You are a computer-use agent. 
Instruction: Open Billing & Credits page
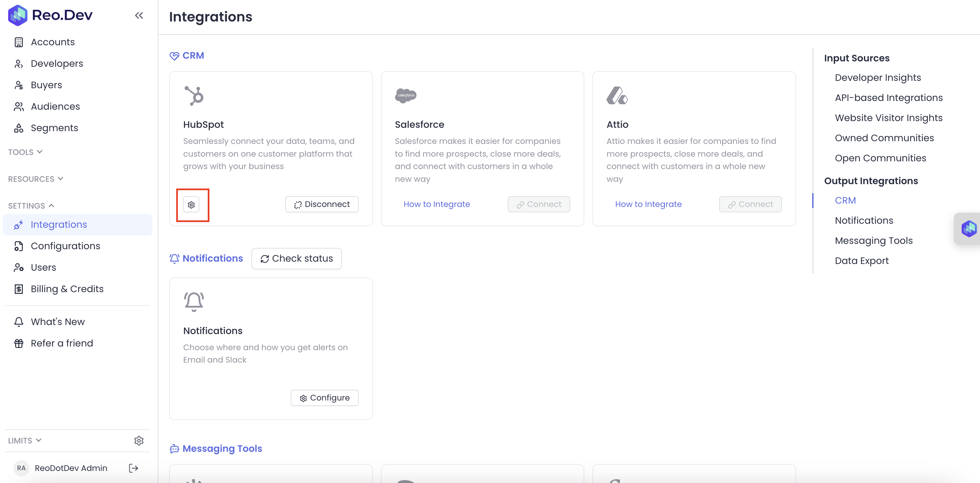pos(67,289)
